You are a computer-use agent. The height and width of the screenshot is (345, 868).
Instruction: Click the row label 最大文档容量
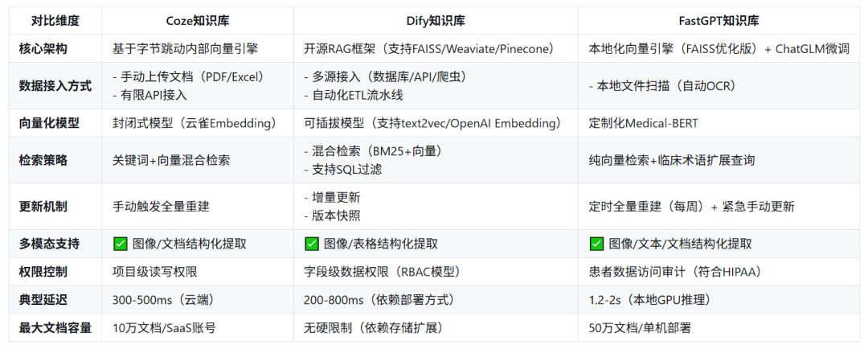pos(55,328)
